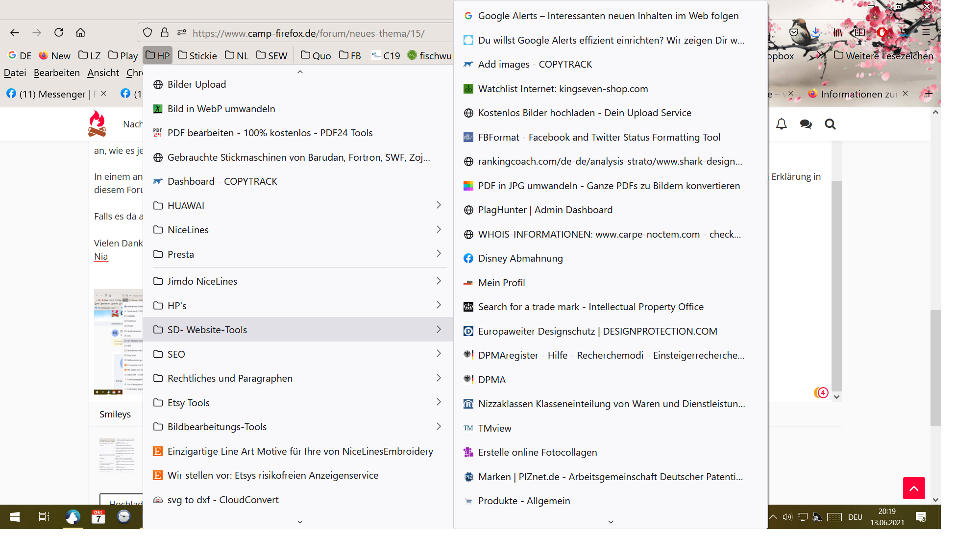Image resolution: width=980 pixels, height=536 pixels.
Task: Open the Firefox hamburger menu
Action: pos(926,32)
